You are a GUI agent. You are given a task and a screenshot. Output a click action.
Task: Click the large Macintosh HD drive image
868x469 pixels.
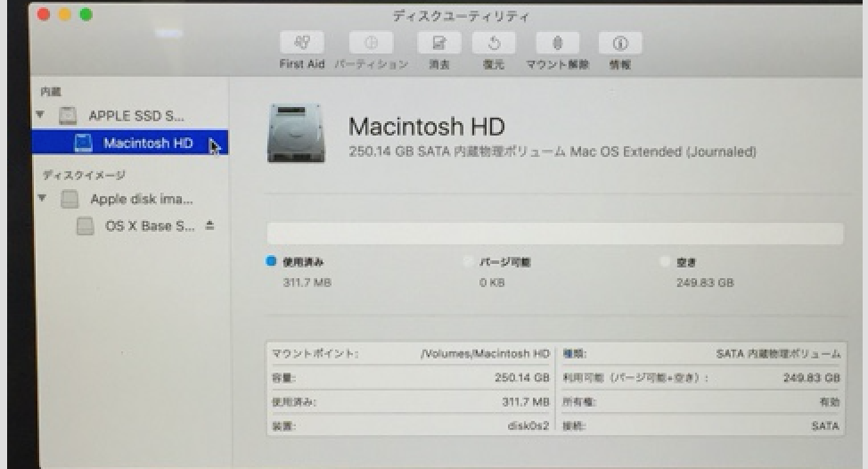pos(296,133)
